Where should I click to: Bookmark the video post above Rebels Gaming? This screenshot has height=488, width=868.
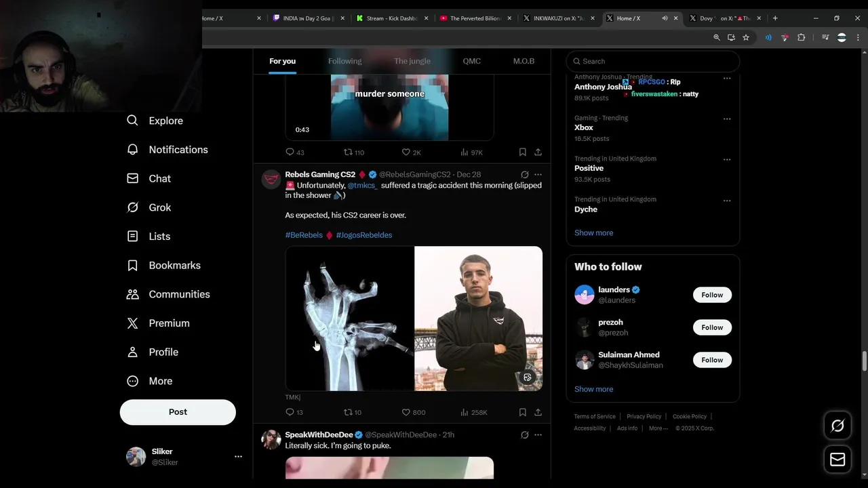tap(522, 152)
